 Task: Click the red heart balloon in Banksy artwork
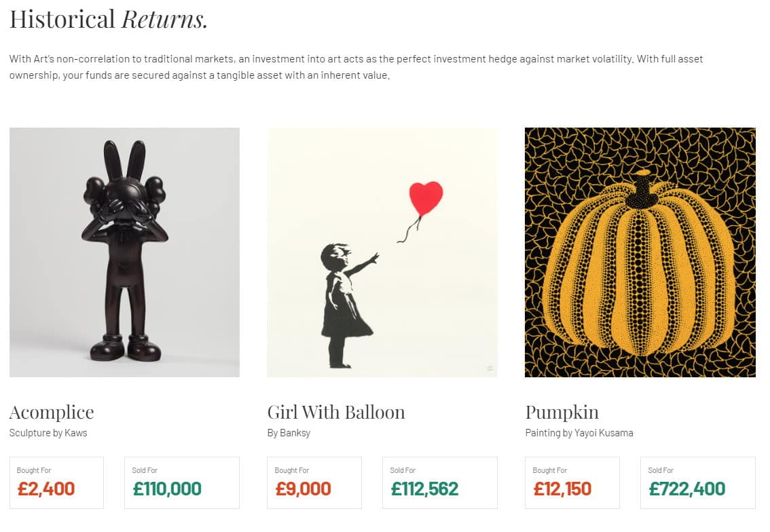click(426, 197)
